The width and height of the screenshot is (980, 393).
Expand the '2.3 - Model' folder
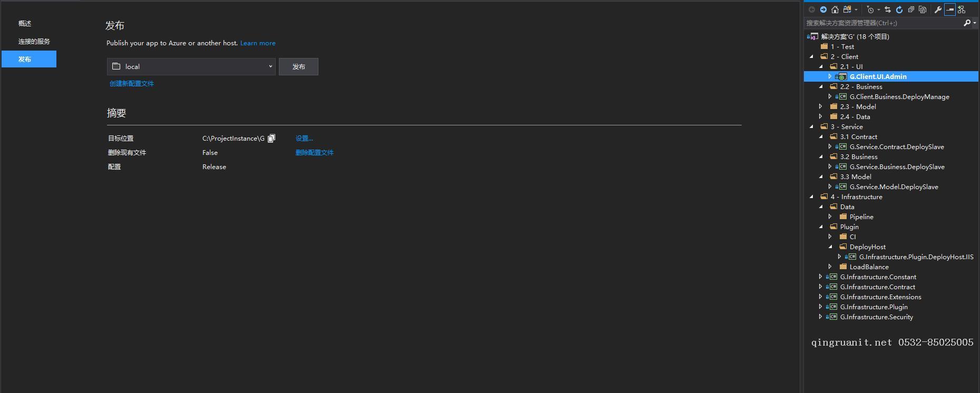(820, 106)
